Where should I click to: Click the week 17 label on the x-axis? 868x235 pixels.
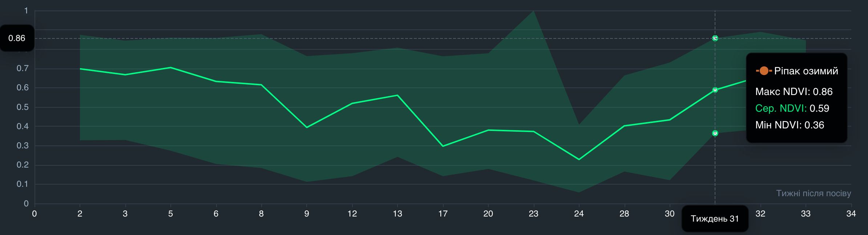443,214
